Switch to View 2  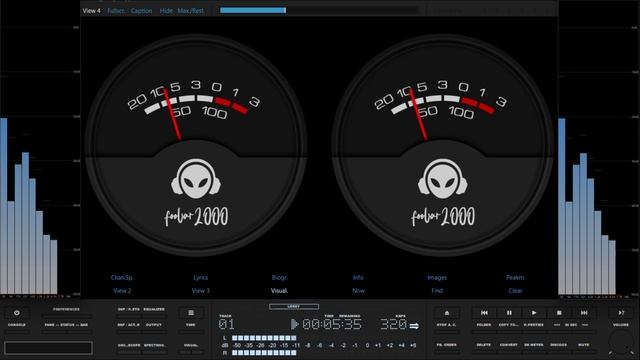[122, 291]
